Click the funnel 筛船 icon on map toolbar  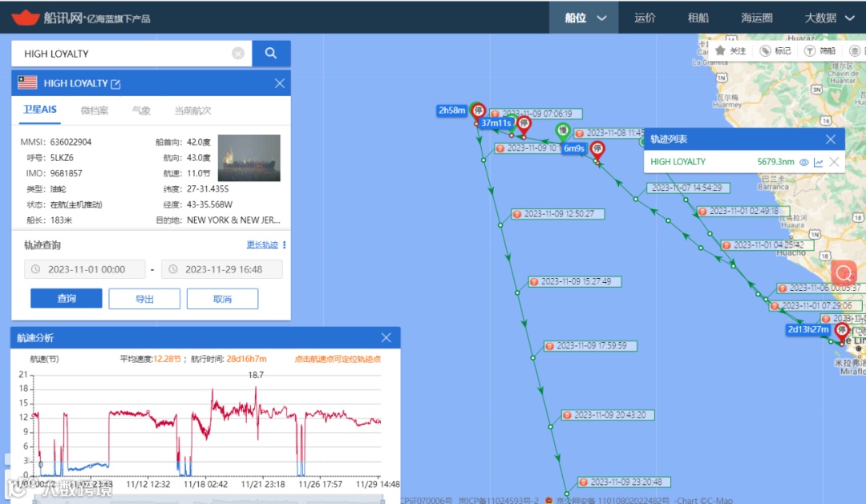[x=810, y=50]
